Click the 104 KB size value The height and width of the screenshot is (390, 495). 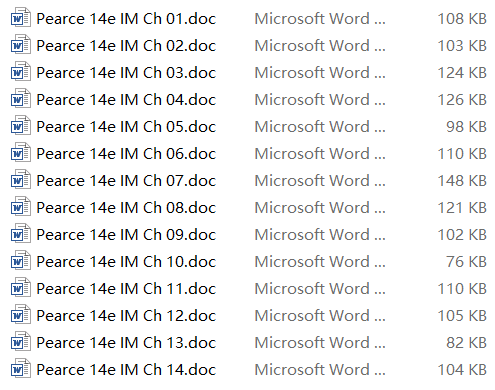point(462,370)
